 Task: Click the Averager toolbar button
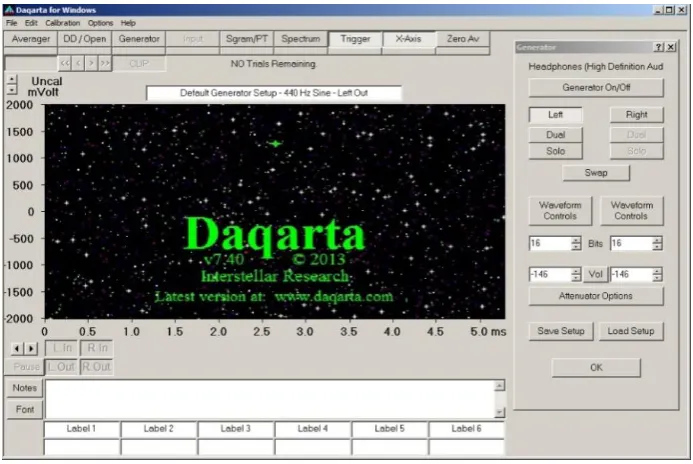point(31,39)
